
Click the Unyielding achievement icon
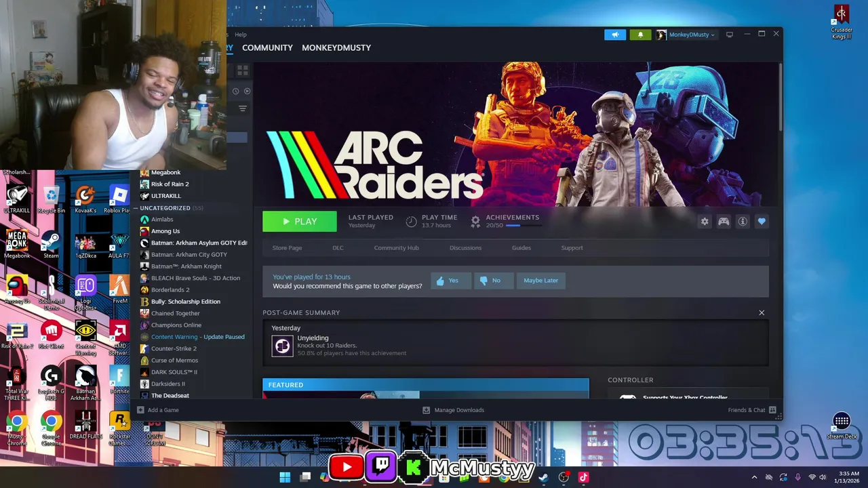282,346
